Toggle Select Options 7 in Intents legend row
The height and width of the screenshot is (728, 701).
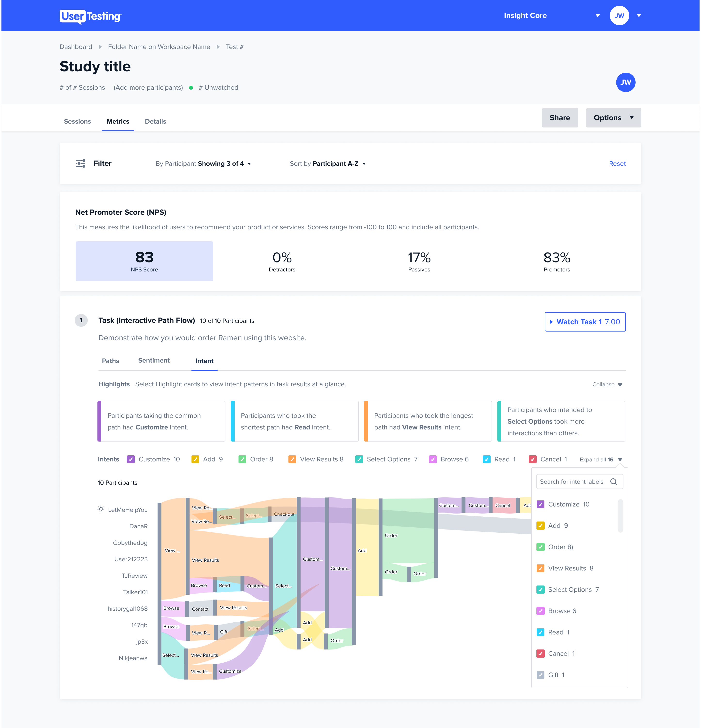[359, 459]
